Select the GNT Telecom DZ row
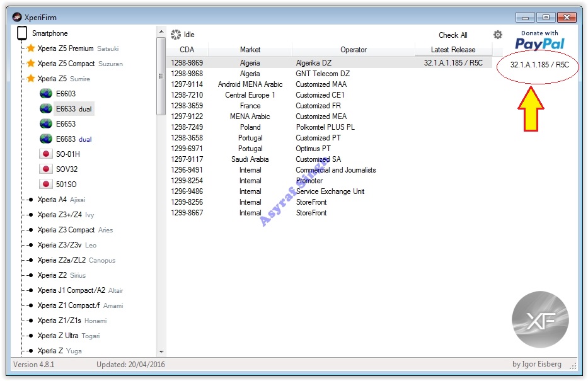588x381 pixels. pos(329,74)
